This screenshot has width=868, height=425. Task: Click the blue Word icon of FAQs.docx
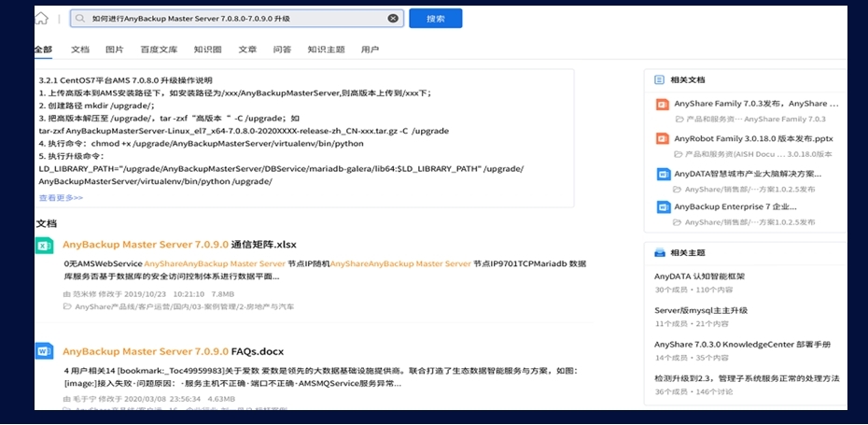click(44, 351)
